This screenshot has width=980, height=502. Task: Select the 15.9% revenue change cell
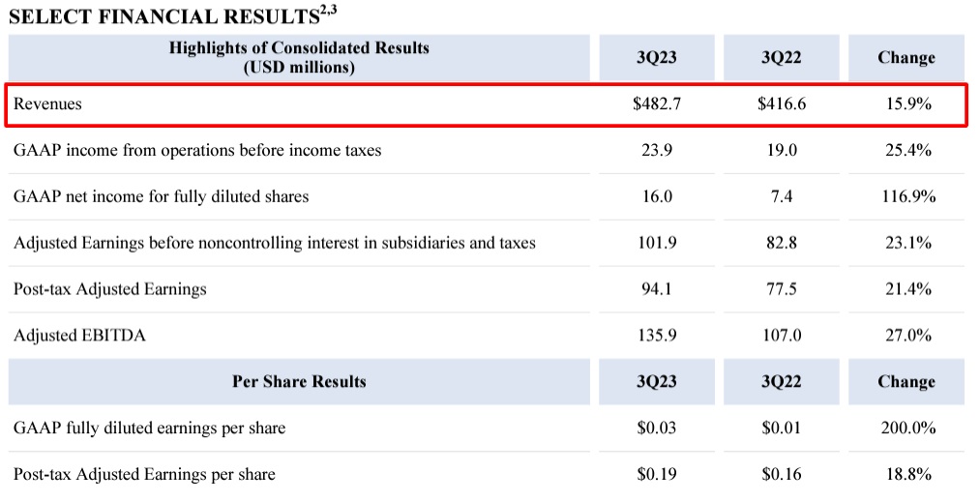tap(907, 104)
